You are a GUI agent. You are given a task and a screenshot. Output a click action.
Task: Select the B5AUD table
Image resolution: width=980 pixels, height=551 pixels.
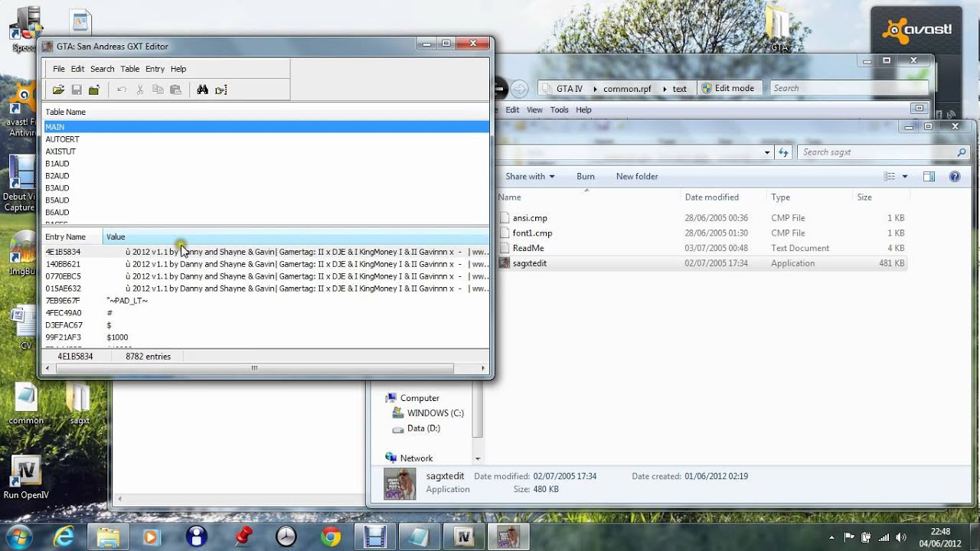(x=266, y=201)
